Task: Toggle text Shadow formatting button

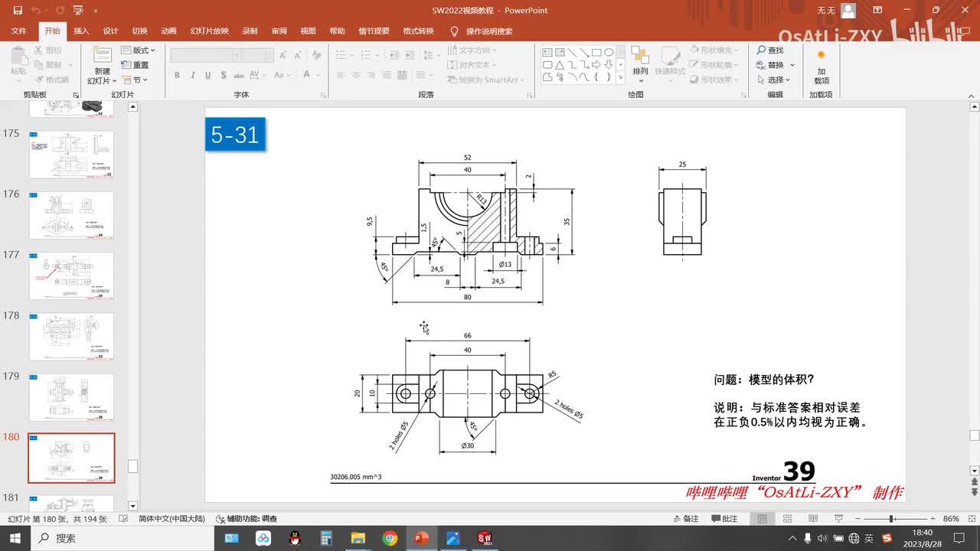Action: click(223, 75)
